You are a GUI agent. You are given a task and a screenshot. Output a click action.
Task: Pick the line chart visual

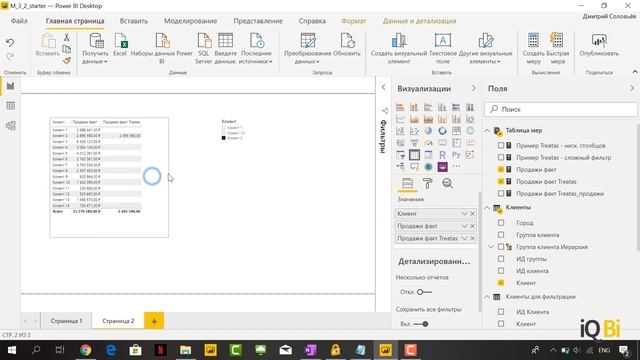400,119
